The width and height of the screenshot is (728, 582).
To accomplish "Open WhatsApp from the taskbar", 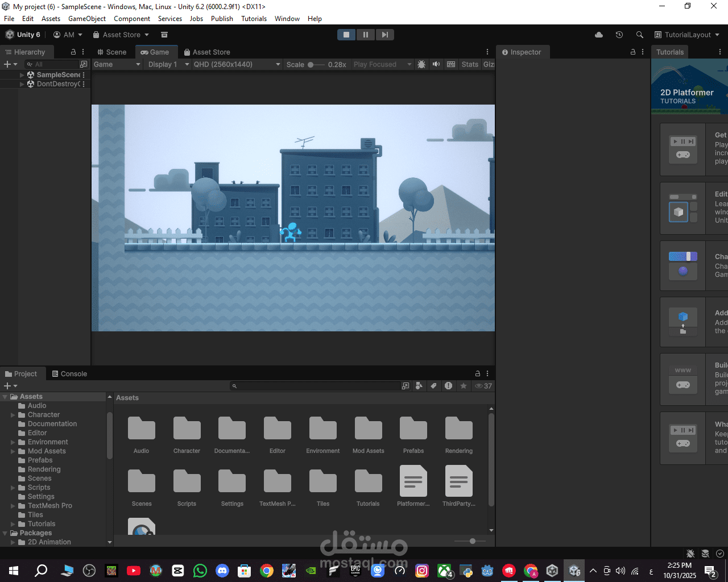I will (200, 571).
